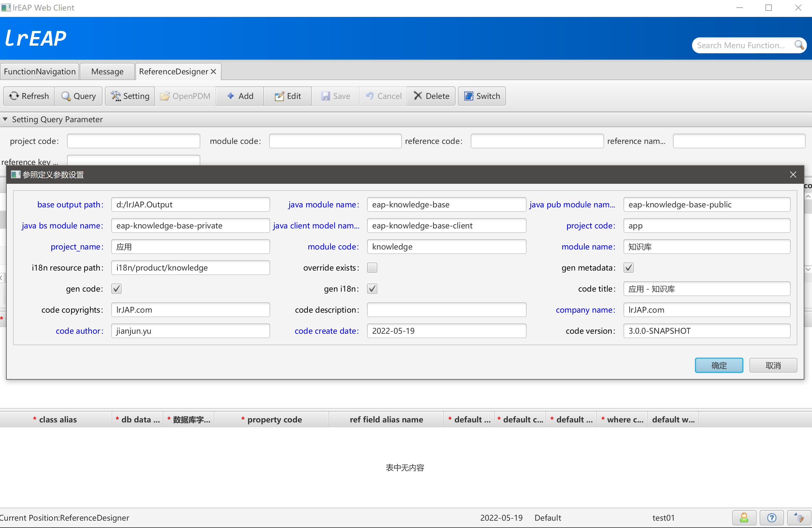Screen dimensions: 812x528
Task: Click the code create date field
Action: point(447,331)
